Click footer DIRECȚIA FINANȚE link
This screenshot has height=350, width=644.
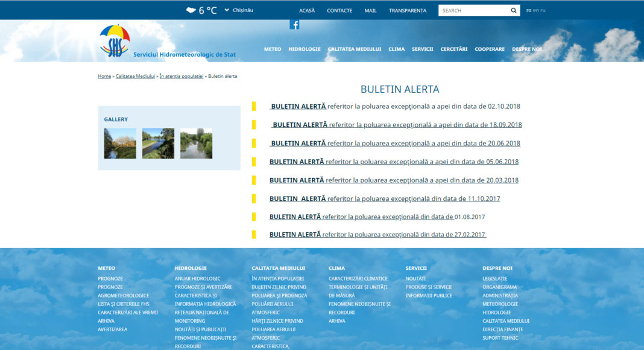(x=503, y=329)
